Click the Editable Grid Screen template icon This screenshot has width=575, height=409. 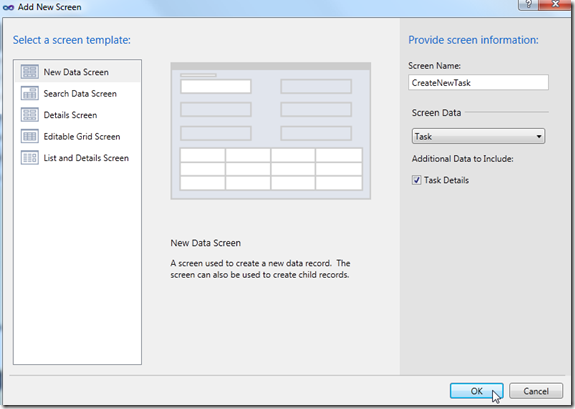pos(29,136)
